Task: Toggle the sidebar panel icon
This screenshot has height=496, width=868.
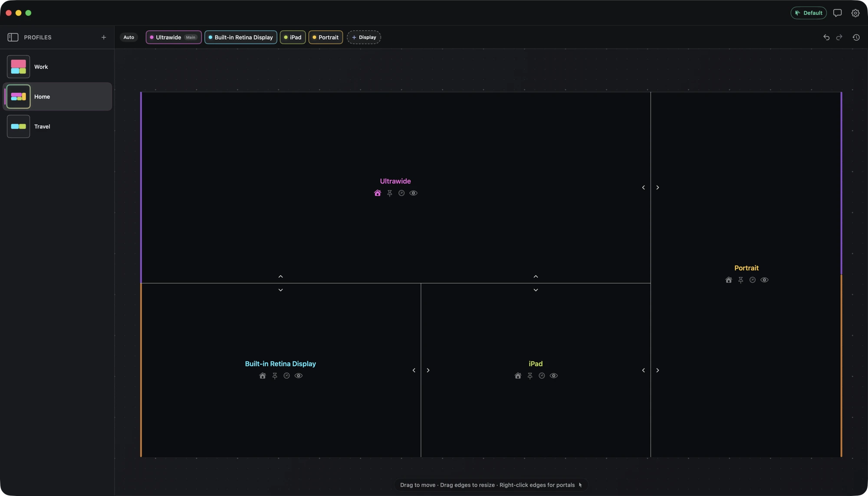Action: 13,37
